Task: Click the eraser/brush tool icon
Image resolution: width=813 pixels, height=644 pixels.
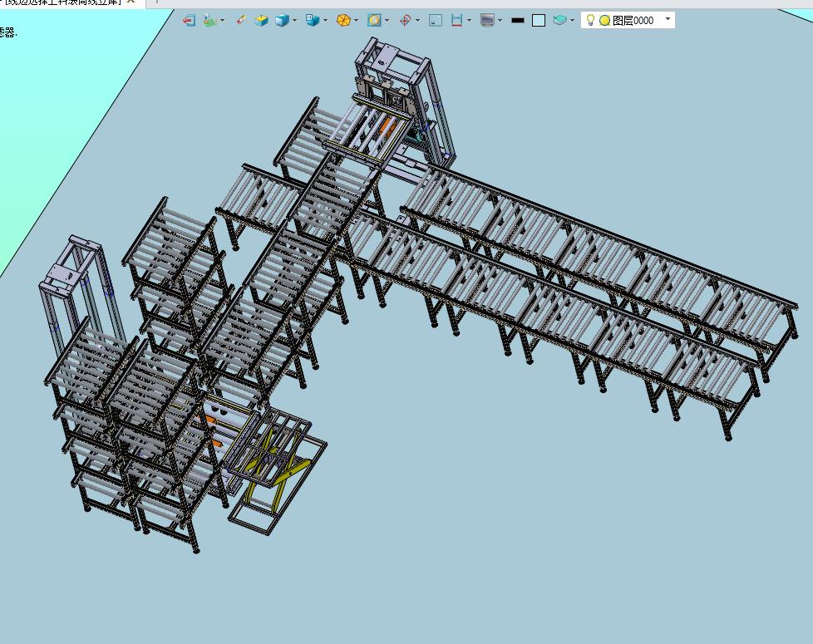Action: [241, 20]
